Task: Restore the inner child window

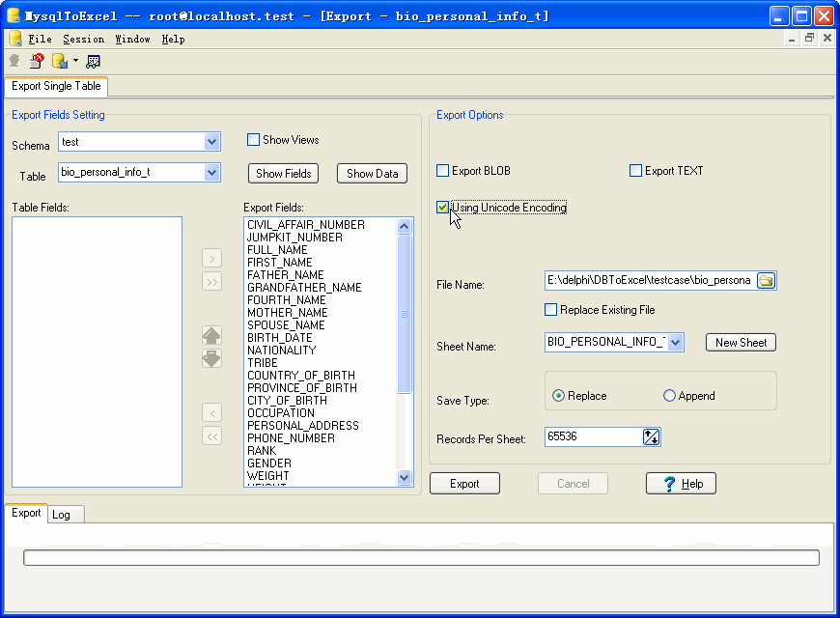Action: click(x=809, y=38)
